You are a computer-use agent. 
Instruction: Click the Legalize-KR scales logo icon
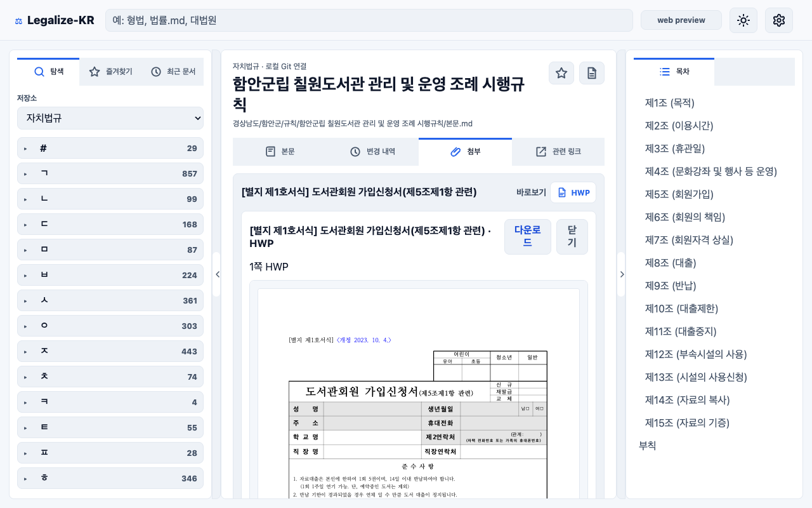[x=18, y=20]
